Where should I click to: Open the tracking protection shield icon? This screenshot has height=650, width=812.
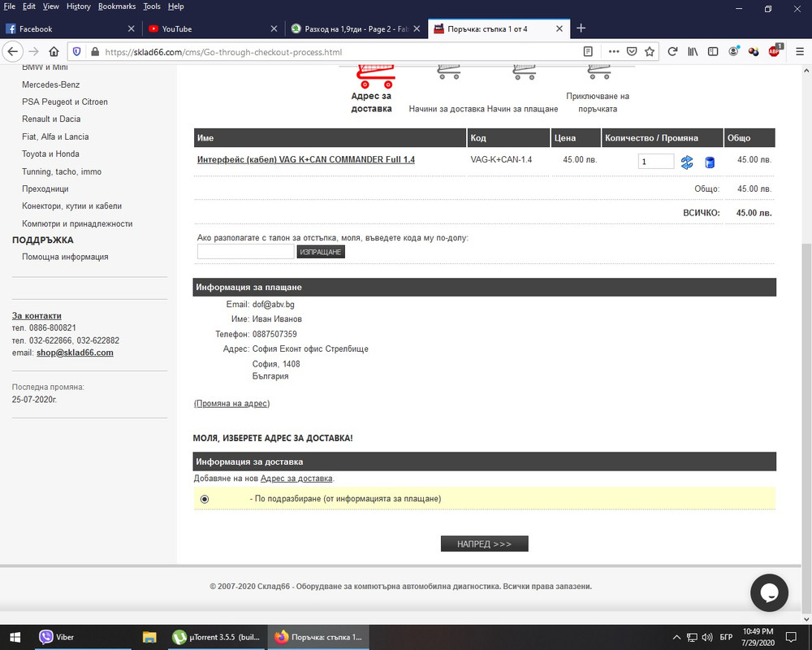(76, 52)
